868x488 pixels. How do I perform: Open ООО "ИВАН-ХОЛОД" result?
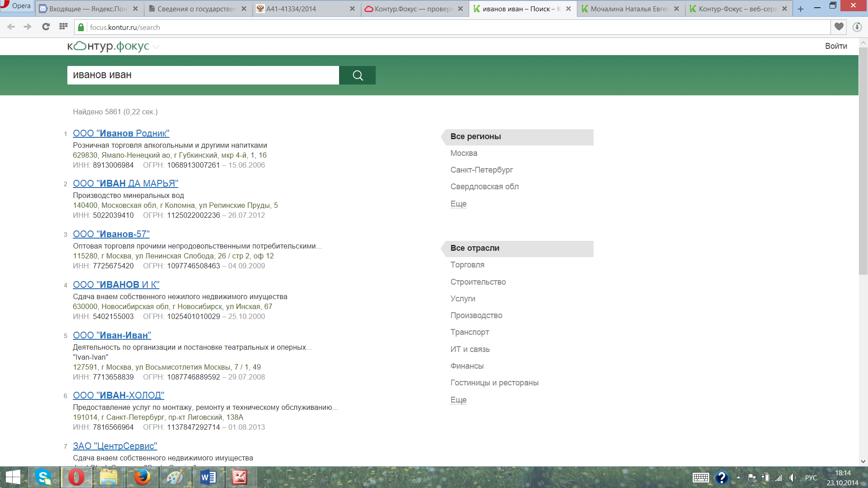pyautogui.click(x=118, y=395)
